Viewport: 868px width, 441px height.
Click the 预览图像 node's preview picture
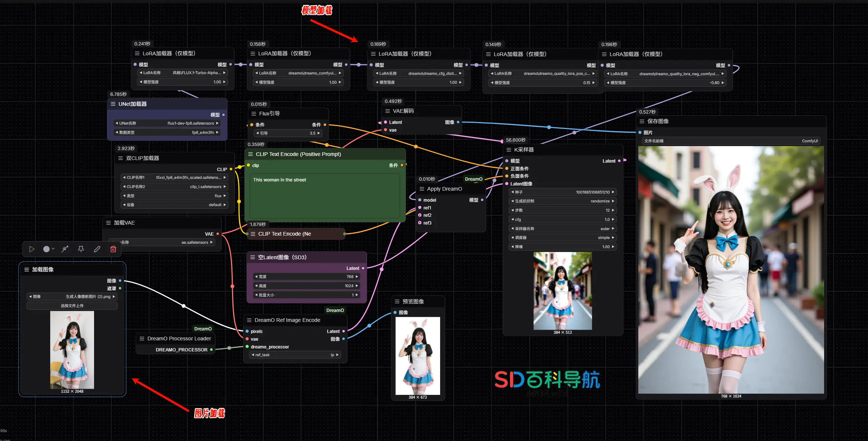coord(418,356)
